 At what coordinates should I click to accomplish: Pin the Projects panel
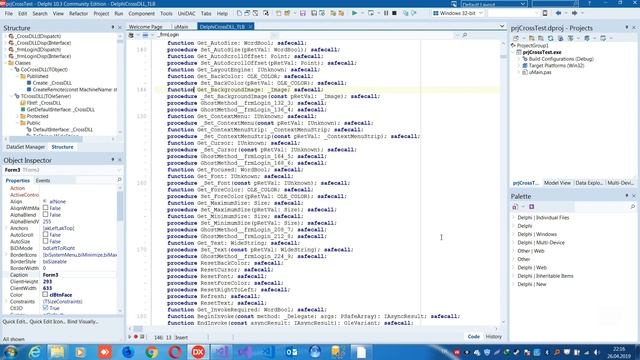[627, 27]
